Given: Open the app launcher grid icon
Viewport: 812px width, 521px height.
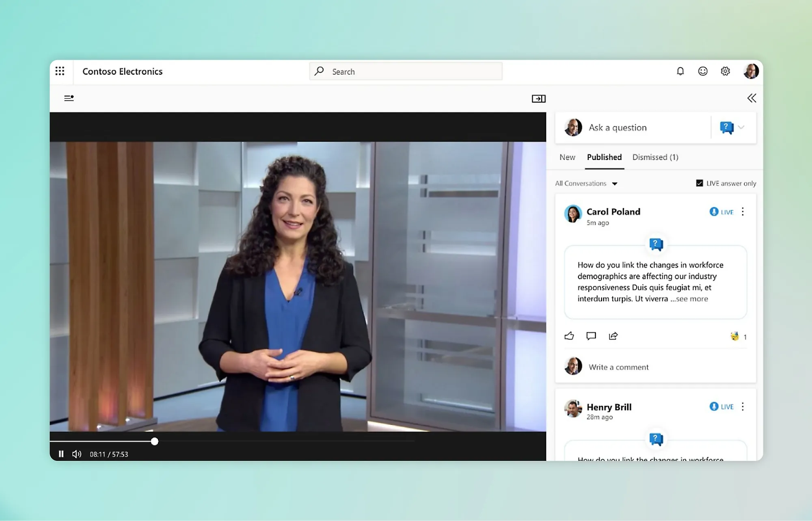Looking at the screenshot, I should [x=60, y=71].
